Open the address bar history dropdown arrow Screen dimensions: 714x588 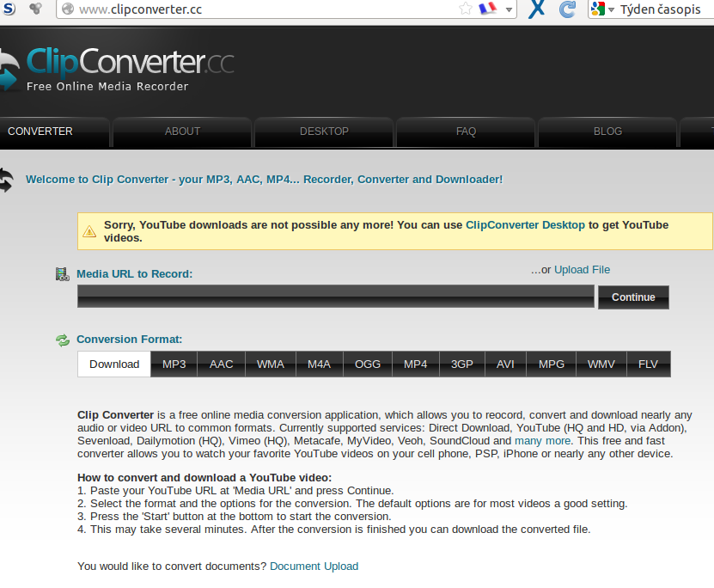pos(509,10)
